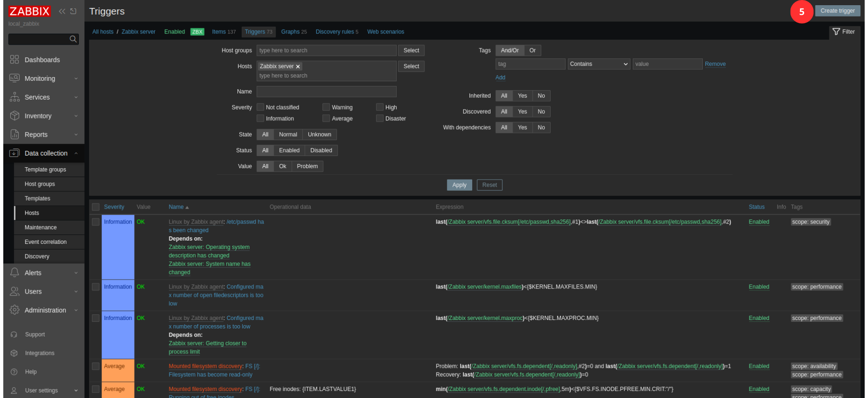Open Alerts via bell icon

pyautogui.click(x=15, y=273)
